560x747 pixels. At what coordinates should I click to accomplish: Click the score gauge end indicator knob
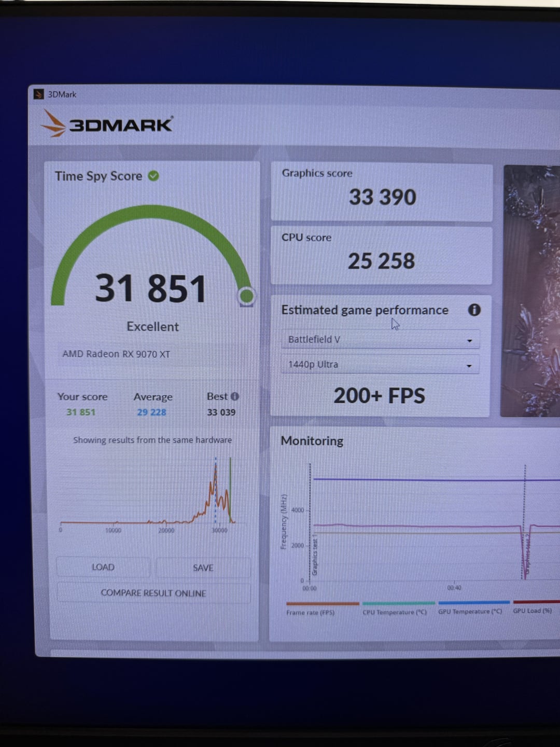[x=246, y=296]
